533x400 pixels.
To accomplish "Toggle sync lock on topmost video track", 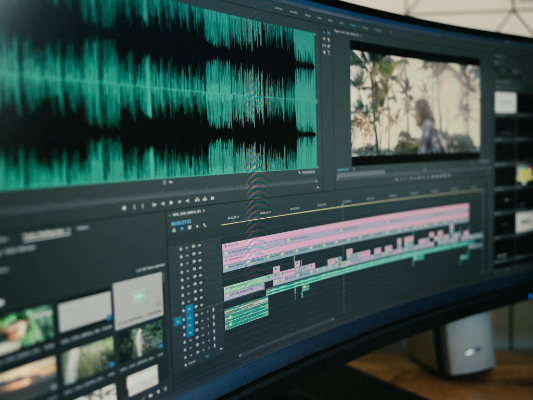I will (x=194, y=246).
